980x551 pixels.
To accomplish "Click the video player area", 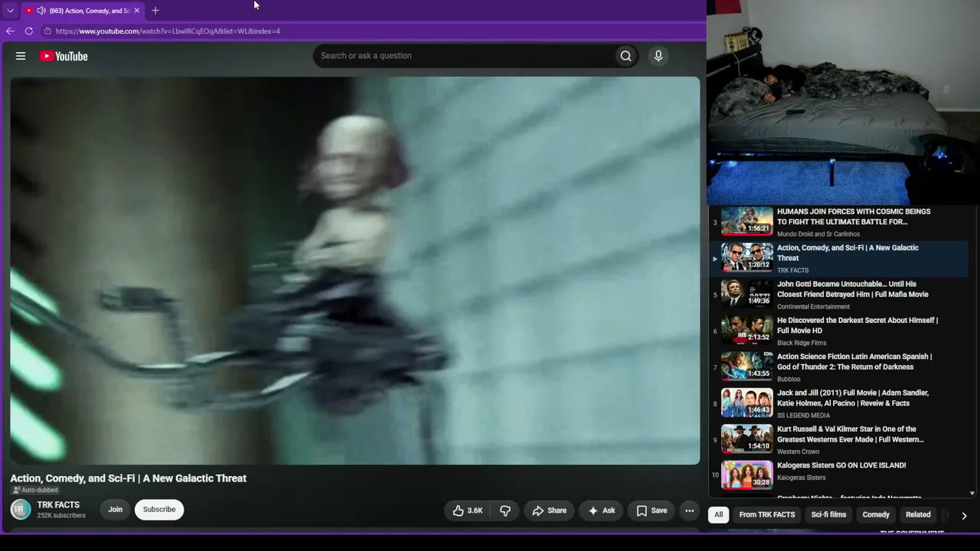I will 354,270.
